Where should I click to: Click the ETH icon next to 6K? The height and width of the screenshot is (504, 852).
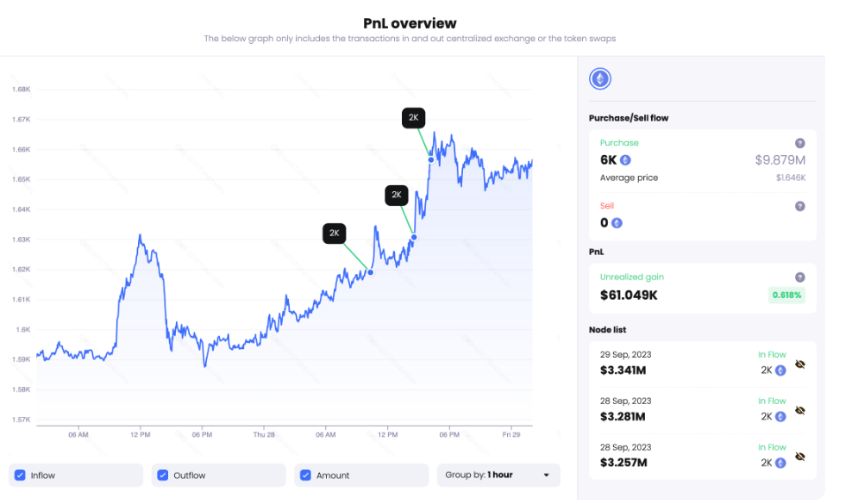[625, 160]
